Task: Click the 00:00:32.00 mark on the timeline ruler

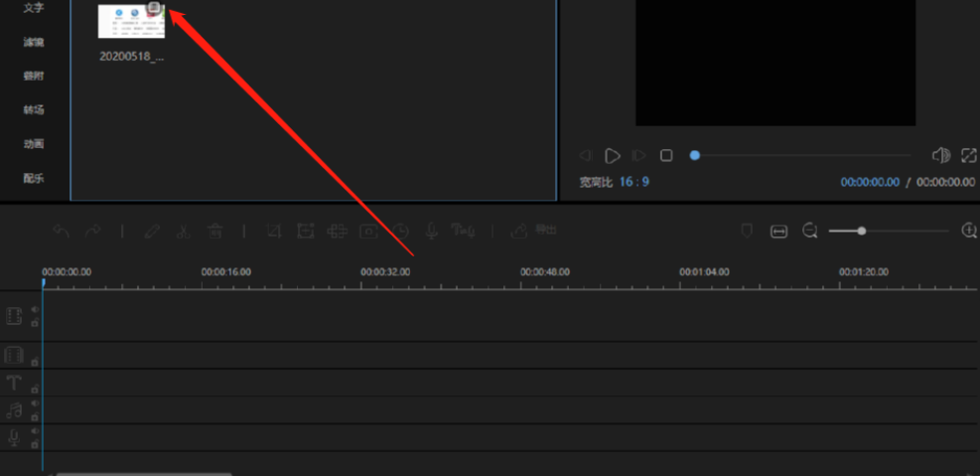Action: pyautogui.click(x=385, y=272)
